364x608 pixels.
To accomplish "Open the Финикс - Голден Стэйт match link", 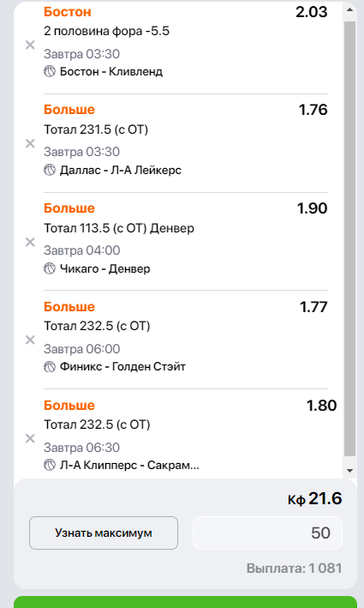I will 122,366.
